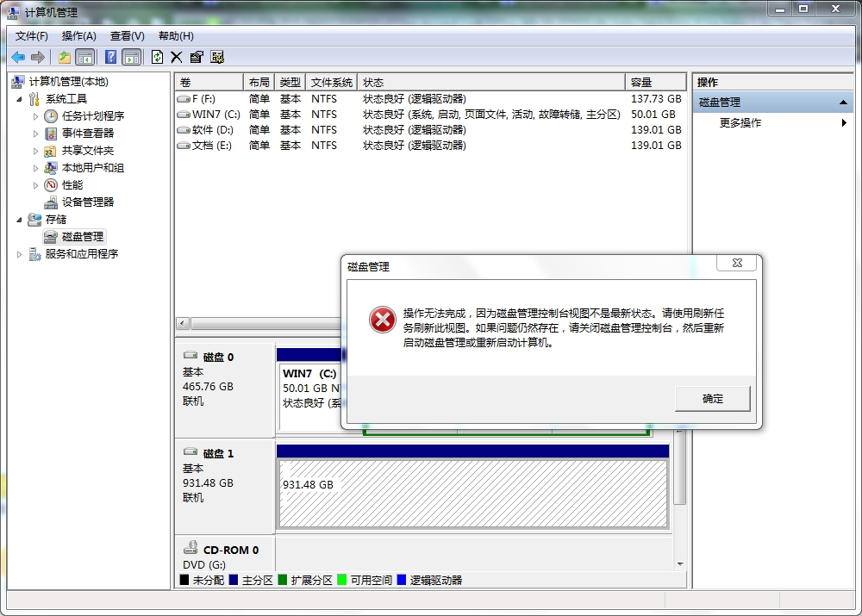The width and height of the screenshot is (862, 616).
Task: Click the green 扩展分区 legend swatch
Action: tap(283, 580)
